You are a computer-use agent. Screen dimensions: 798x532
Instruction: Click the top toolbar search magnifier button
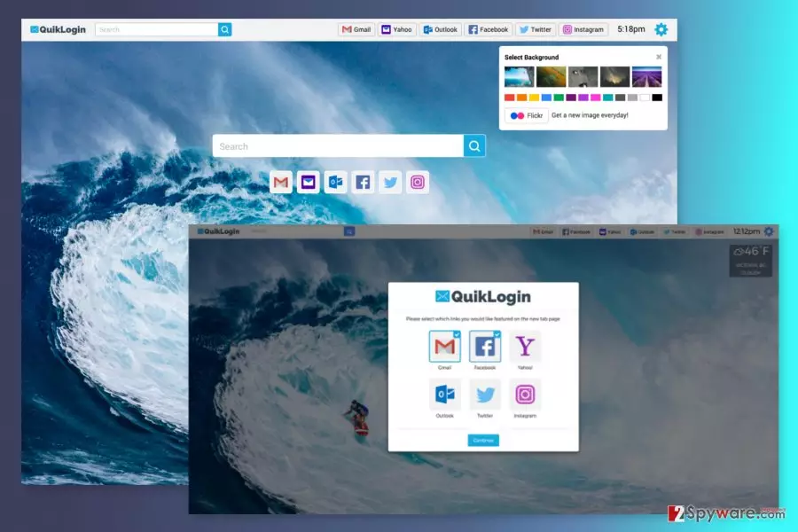tap(225, 29)
